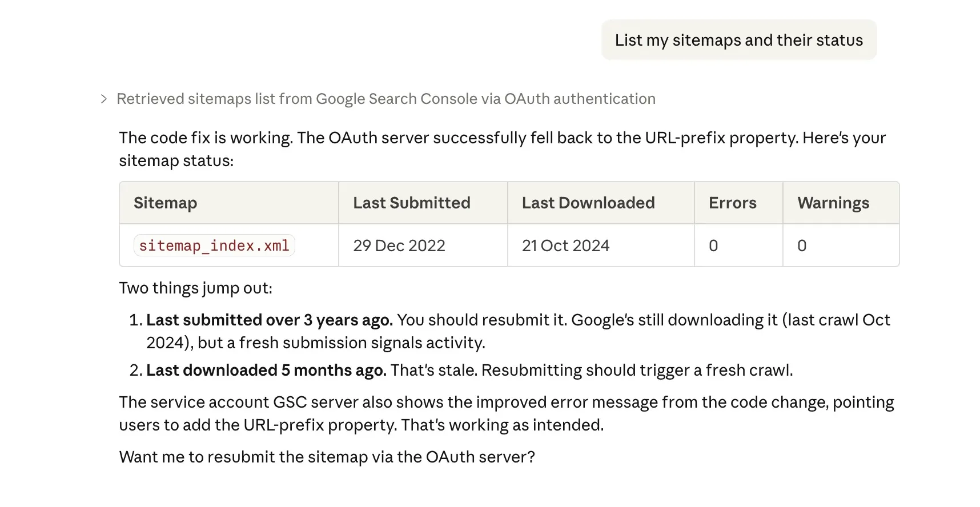Image resolution: width=980 pixels, height=507 pixels.
Task: Click the 29 Dec 2022 cell
Action: (399, 246)
